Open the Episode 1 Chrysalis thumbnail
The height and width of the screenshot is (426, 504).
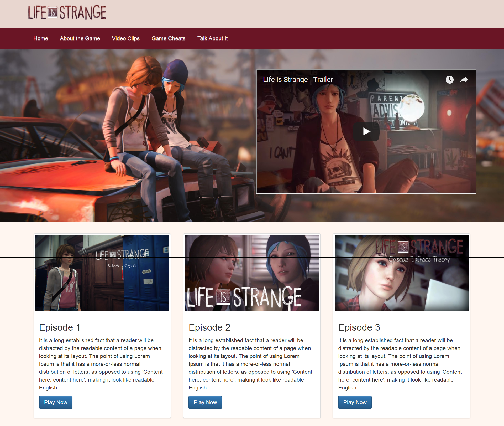point(102,273)
